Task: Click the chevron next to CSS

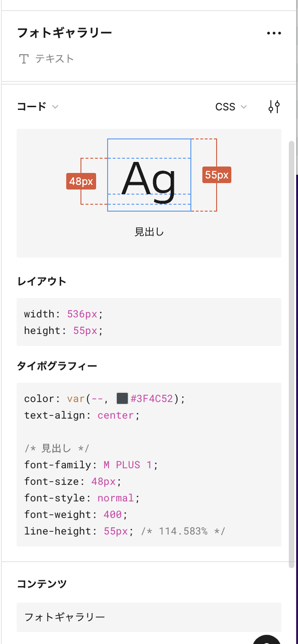Action: point(244,107)
